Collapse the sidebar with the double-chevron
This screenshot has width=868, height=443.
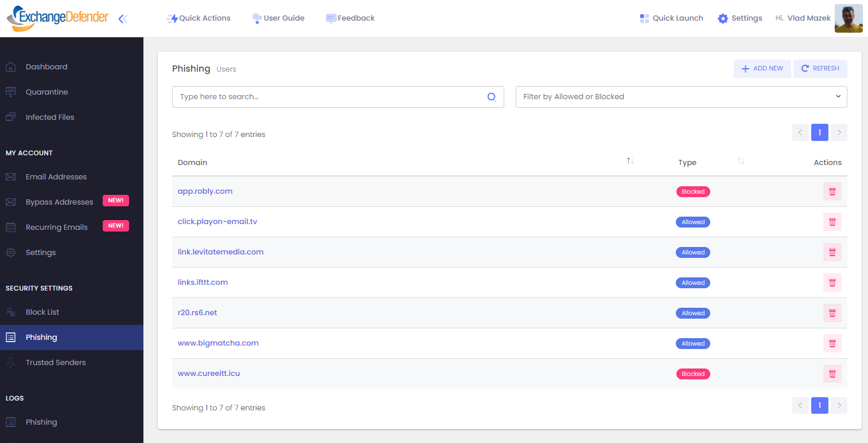(123, 18)
